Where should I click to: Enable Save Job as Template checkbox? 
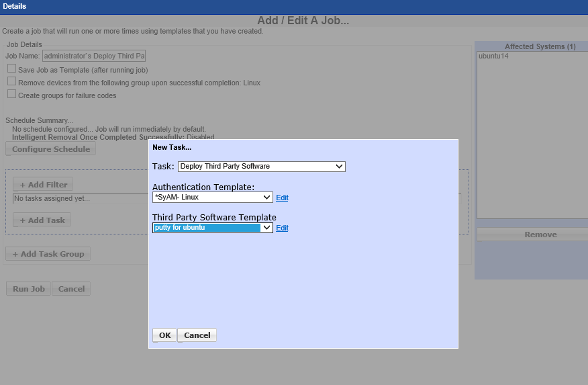[x=11, y=69]
